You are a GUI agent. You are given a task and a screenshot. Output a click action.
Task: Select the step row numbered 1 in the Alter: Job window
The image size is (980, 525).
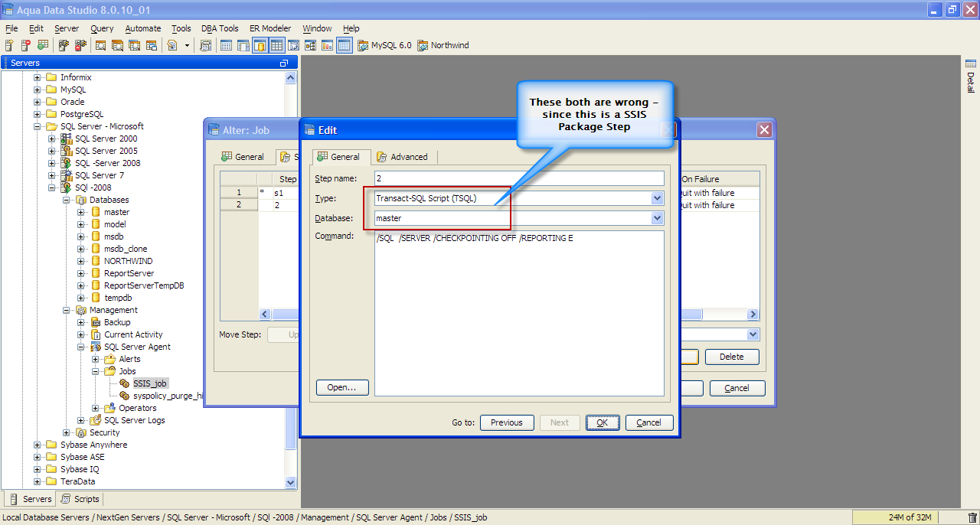pyautogui.click(x=238, y=193)
